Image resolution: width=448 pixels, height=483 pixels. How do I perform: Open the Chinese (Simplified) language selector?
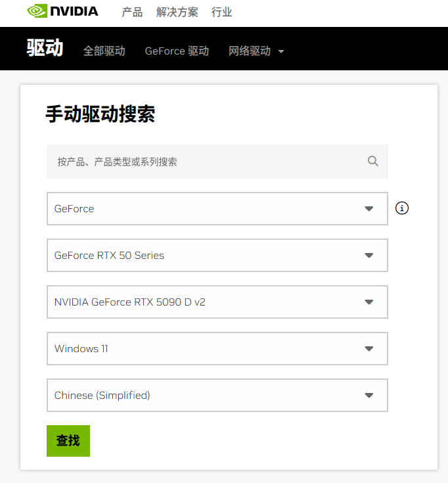[x=217, y=396]
